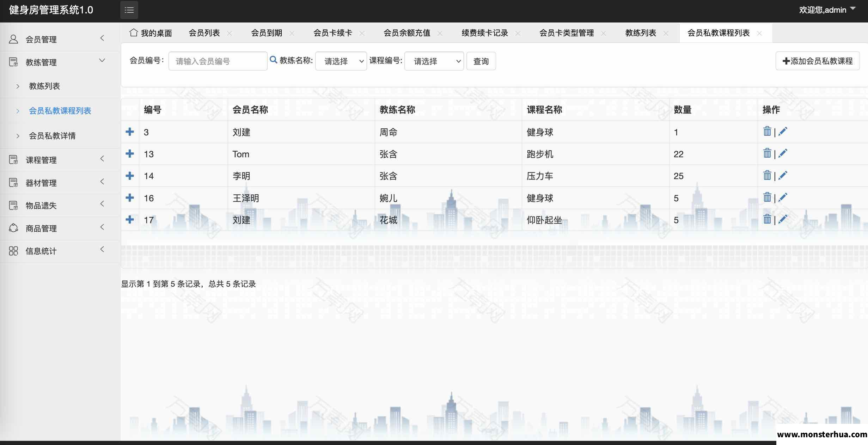Expand 器材管理 sidebar menu
This screenshot has height=445, width=868.
coord(60,183)
